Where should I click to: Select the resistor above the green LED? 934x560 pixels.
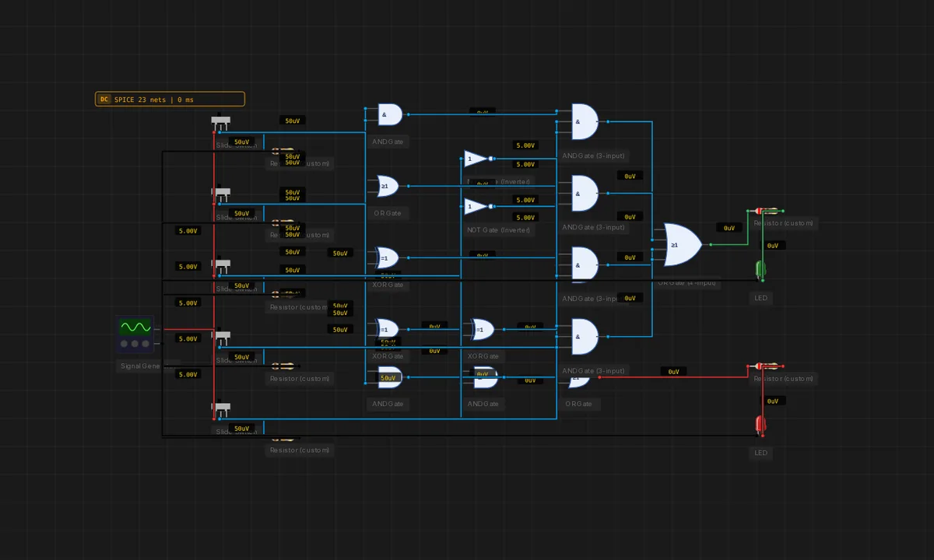(x=766, y=211)
